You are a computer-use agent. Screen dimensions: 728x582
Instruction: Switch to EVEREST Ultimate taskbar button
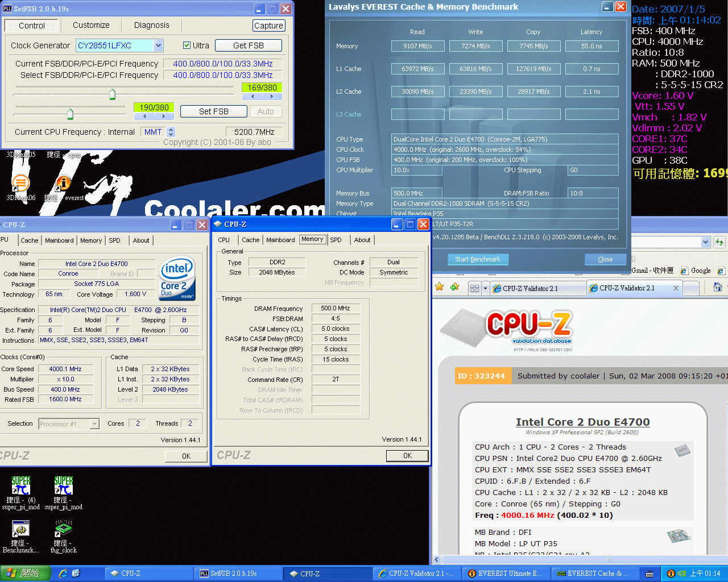(x=505, y=573)
